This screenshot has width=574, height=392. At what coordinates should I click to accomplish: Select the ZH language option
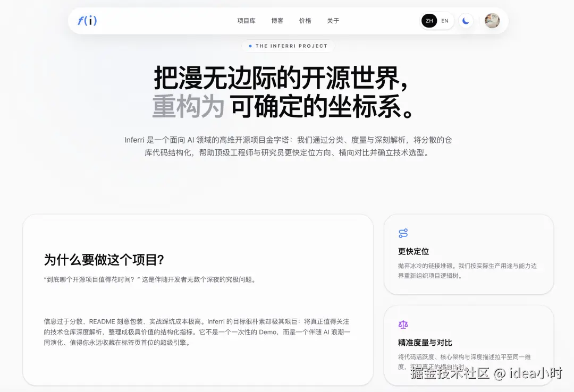[429, 21]
